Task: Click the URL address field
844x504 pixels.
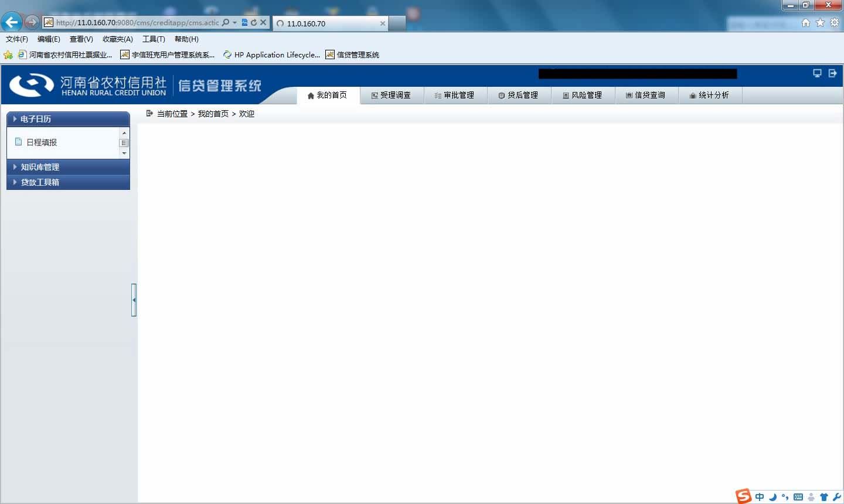Action: click(x=137, y=22)
